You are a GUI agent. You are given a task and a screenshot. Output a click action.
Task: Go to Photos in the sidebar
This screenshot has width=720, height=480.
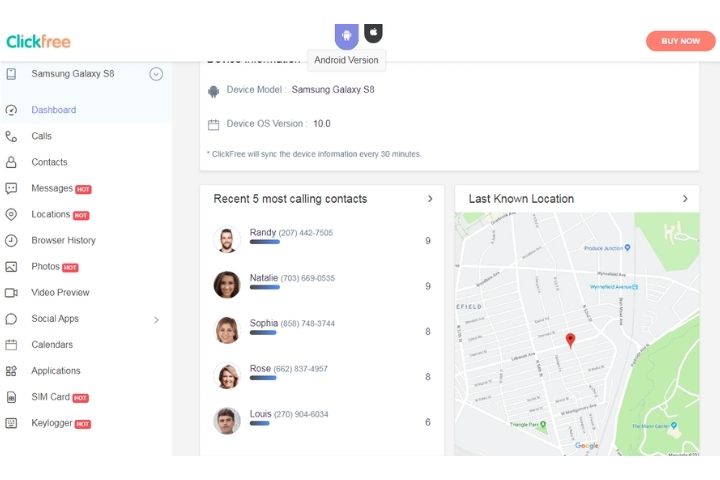pos(45,266)
